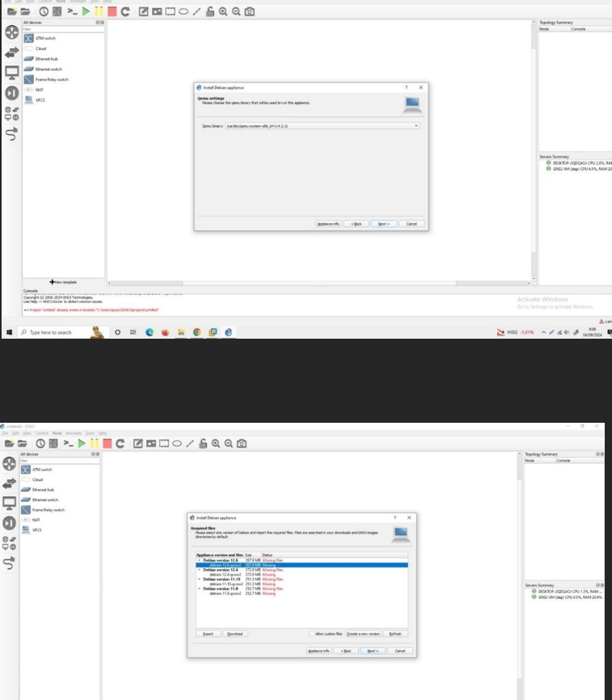Open the View menu in the lower window

point(27,433)
